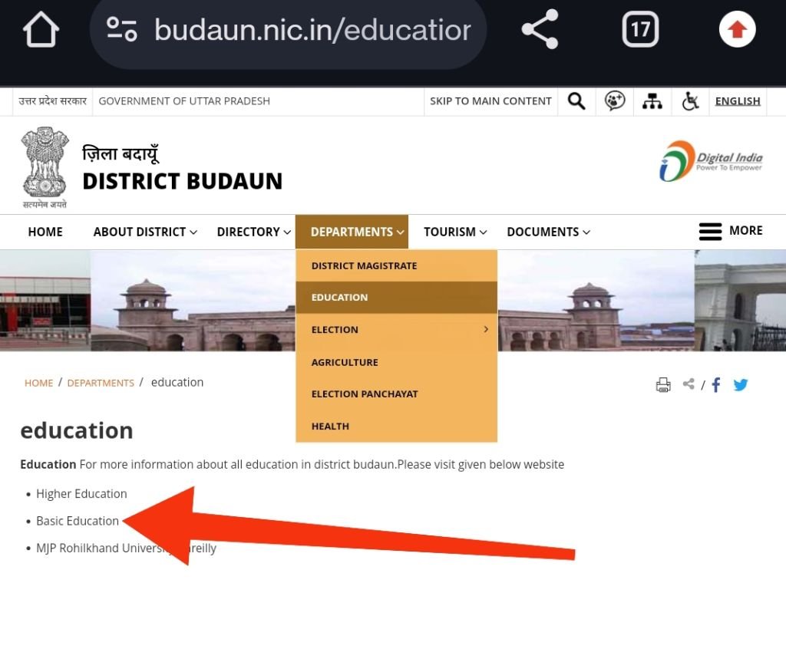Screen dimensions: 786x672
Task: Open the Tourism dropdown menu
Action: 455,232
